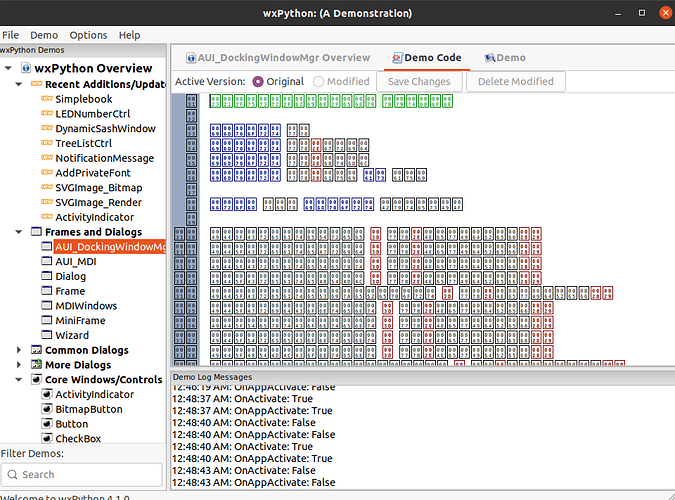The height and width of the screenshot is (500, 675).
Task: Click the frame icon beside MDIWindows
Action: pos(46,305)
